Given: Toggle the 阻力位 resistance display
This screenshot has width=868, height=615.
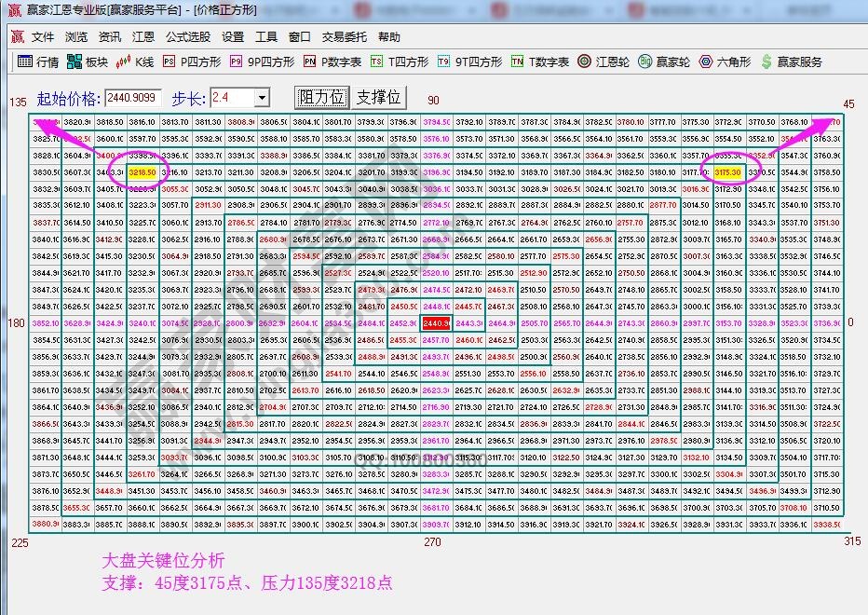Looking at the screenshot, I should click(x=321, y=98).
